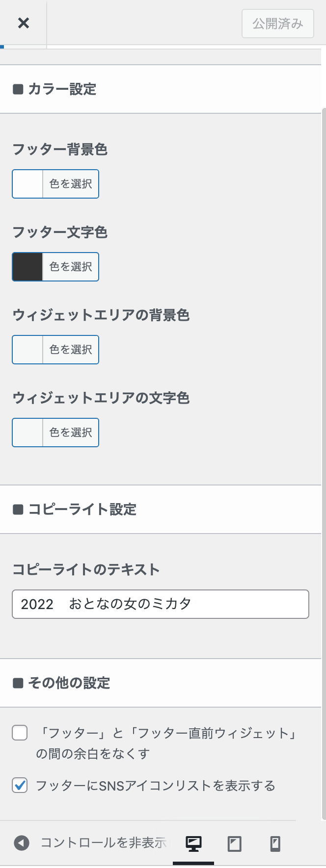Open color picker for フッター背景色
This screenshot has width=326, height=868.
pyautogui.click(x=55, y=184)
